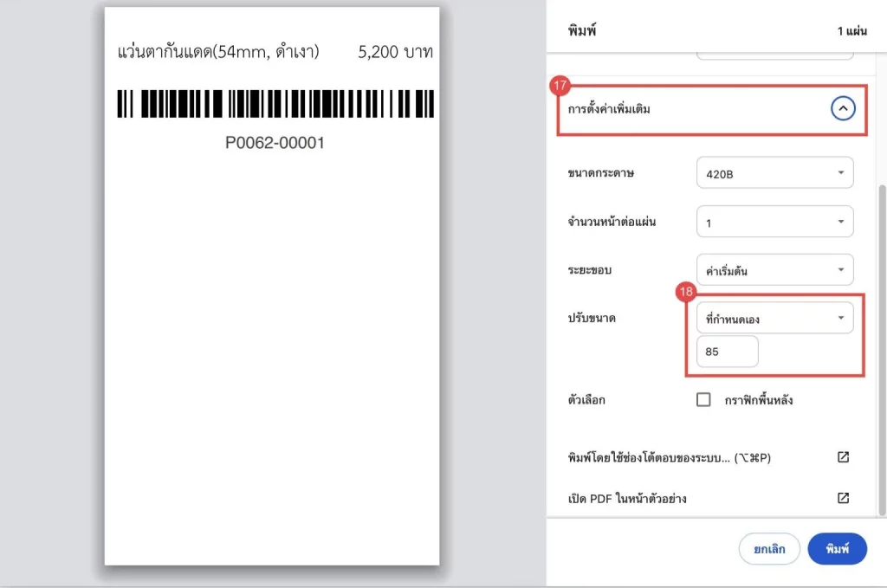887x588 pixels.
Task: Open the ขนาดกระดาษ 420B dropdown
Action: (774, 173)
